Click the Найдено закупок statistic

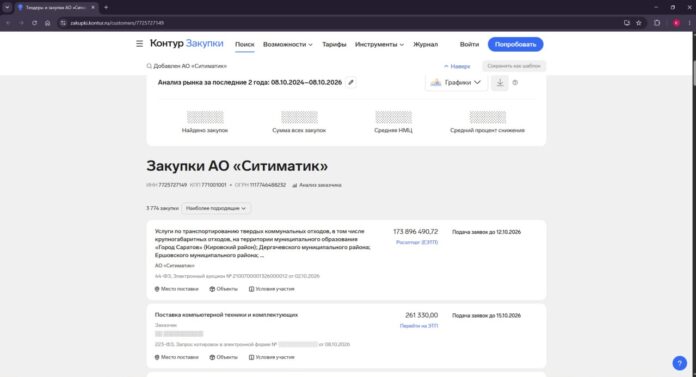[205, 122]
